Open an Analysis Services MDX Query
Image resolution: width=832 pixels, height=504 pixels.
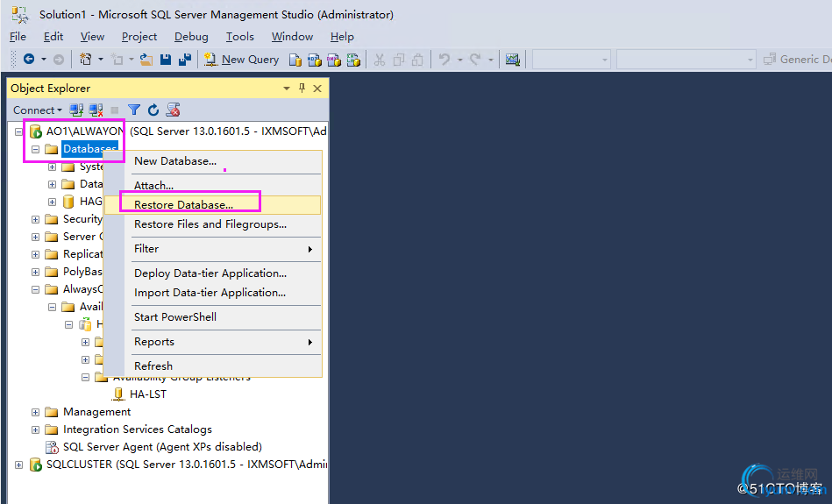[x=314, y=60]
